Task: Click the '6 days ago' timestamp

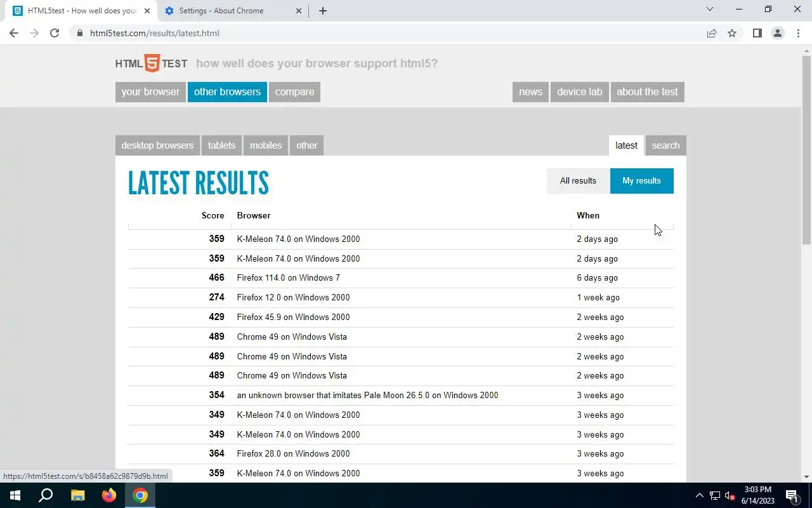Action: [x=597, y=277]
